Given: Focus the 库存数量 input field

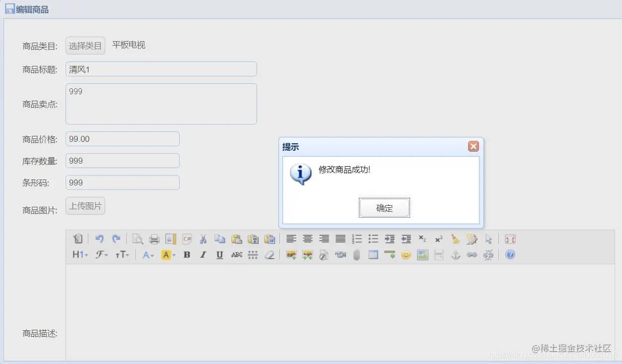Looking at the screenshot, I should click(123, 161).
